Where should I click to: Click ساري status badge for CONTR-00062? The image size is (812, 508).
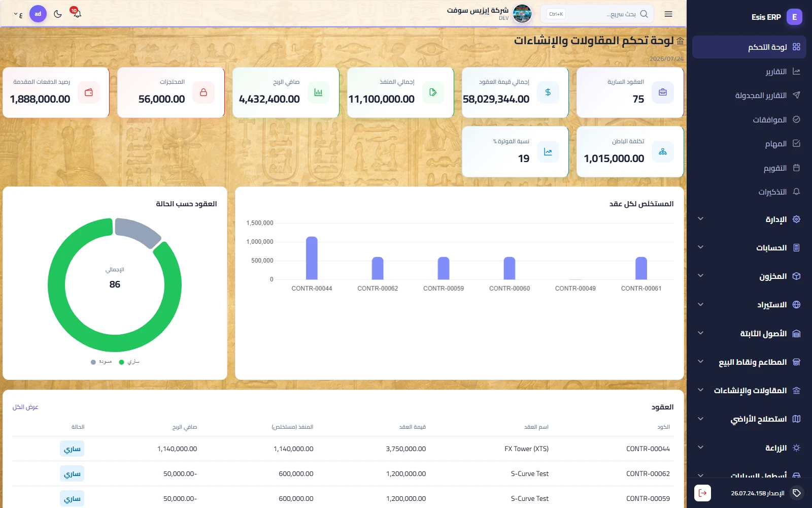click(72, 473)
